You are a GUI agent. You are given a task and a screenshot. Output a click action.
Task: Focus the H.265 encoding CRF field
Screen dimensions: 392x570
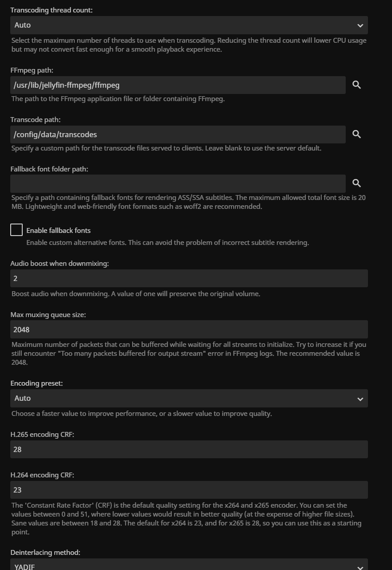tap(189, 449)
